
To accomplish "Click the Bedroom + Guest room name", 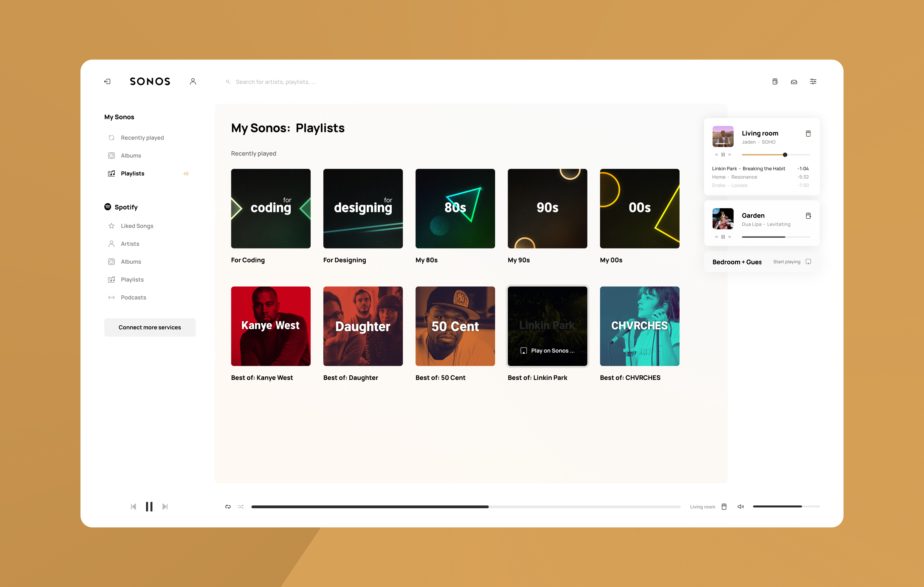I will click(737, 262).
